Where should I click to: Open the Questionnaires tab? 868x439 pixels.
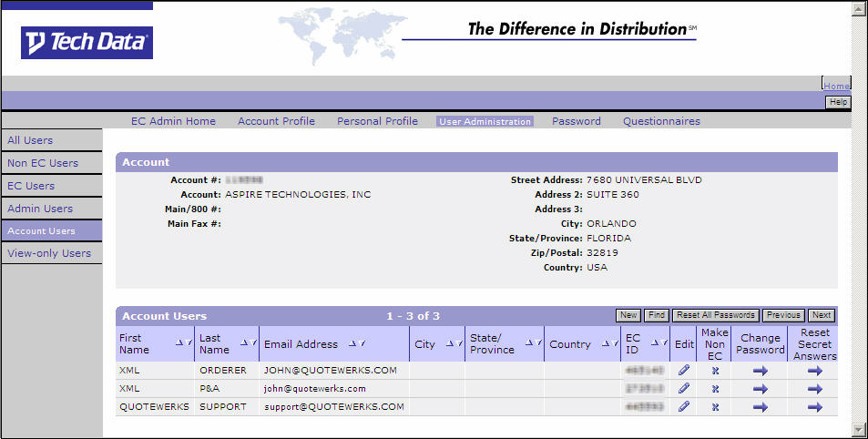click(661, 121)
